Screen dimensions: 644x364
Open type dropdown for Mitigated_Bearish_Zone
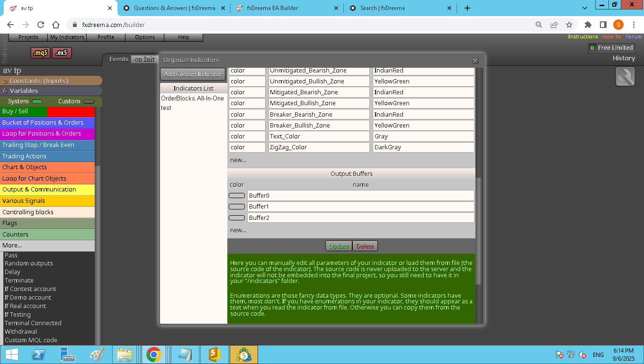tap(247, 92)
